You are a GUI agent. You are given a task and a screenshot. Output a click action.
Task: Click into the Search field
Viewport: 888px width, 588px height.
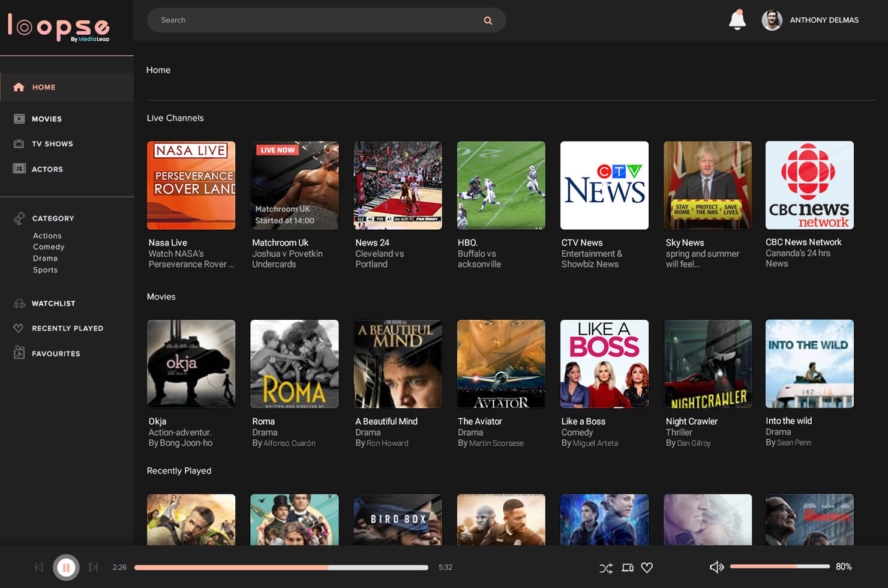click(326, 20)
